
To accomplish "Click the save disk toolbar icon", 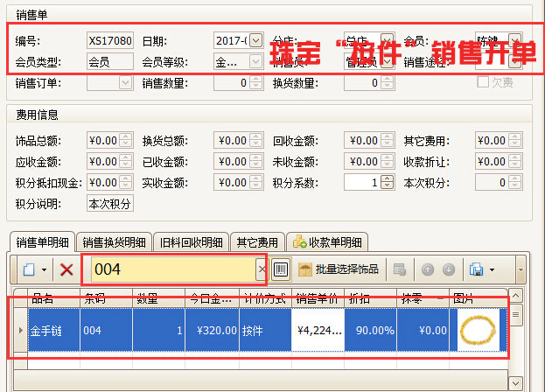I will pyautogui.click(x=476, y=269).
